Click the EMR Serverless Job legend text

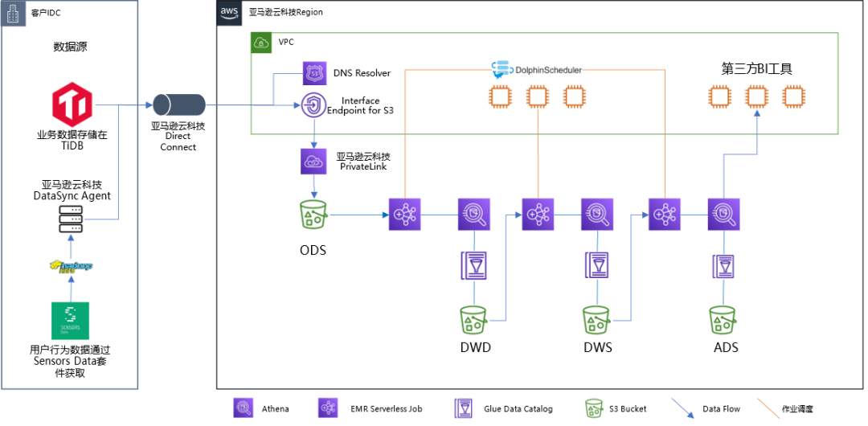tap(387, 409)
